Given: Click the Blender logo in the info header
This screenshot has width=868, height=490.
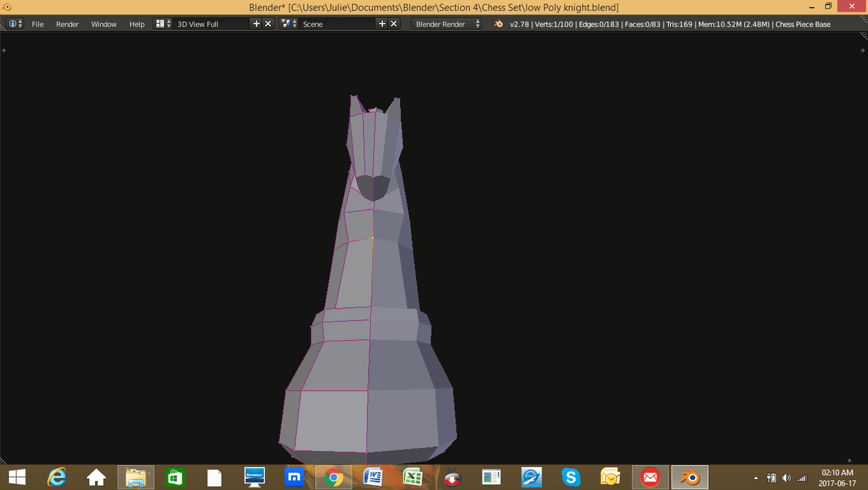Looking at the screenshot, I should point(499,24).
